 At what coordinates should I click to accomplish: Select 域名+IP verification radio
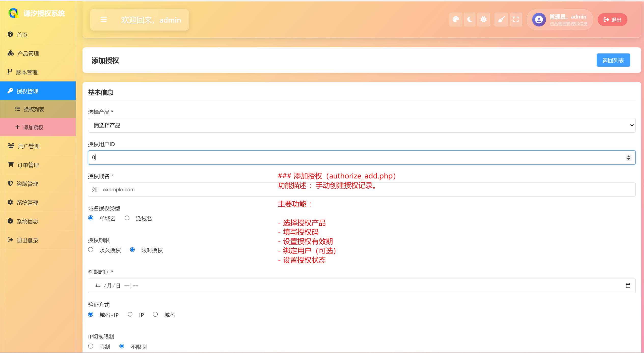point(91,315)
